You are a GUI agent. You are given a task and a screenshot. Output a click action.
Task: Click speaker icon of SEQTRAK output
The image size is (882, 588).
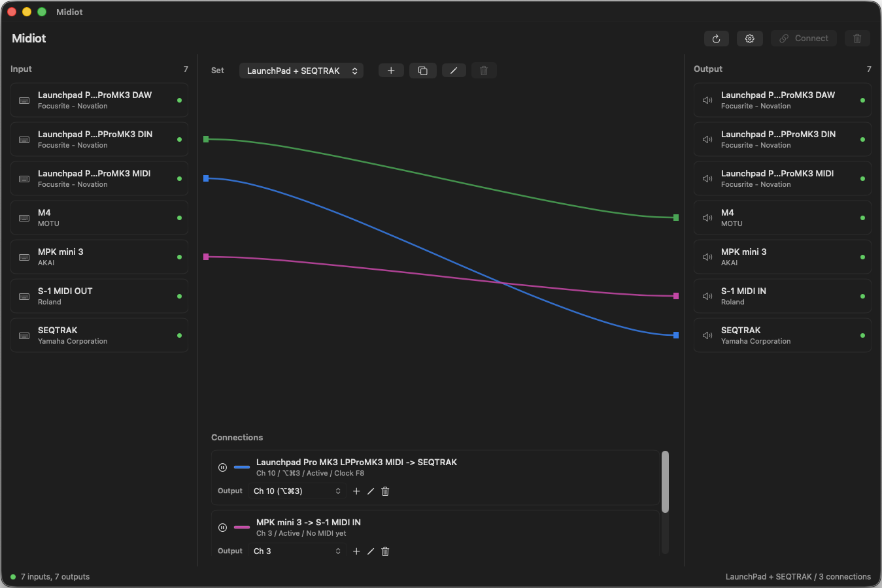tap(707, 336)
